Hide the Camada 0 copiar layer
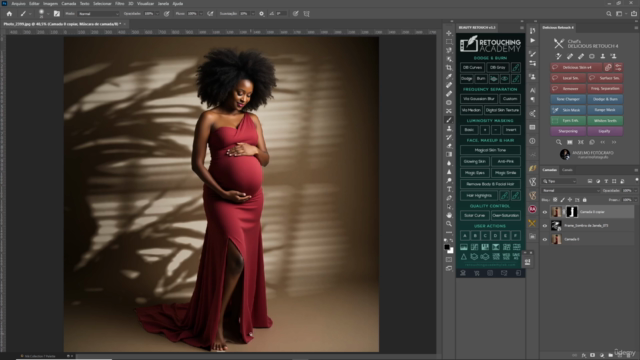 tap(545, 212)
